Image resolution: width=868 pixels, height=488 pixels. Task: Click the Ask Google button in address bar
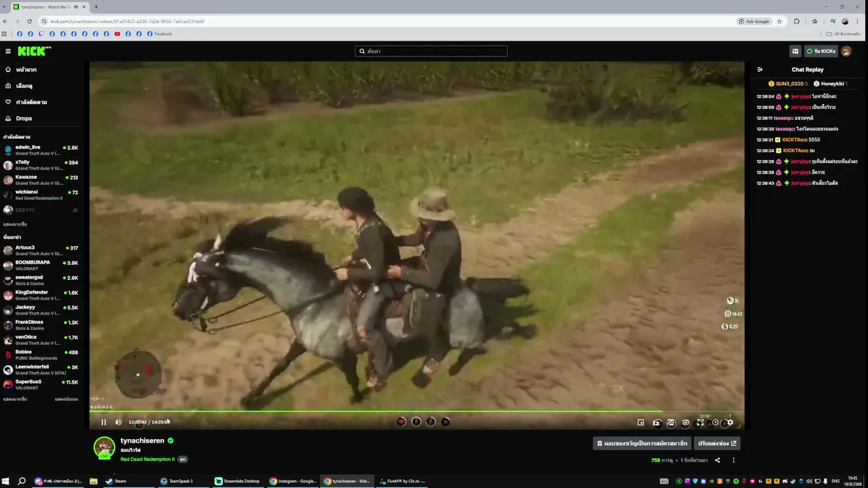tap(754, 21)
